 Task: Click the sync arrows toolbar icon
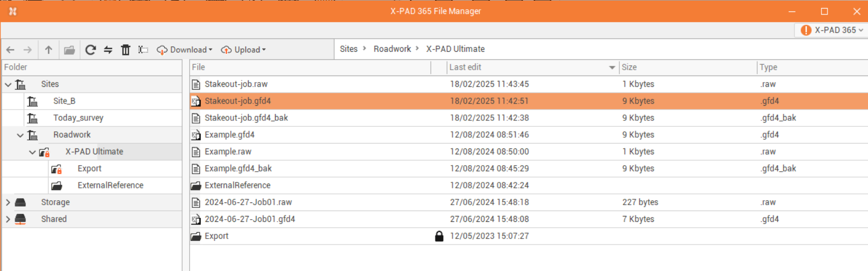[108, 50]
